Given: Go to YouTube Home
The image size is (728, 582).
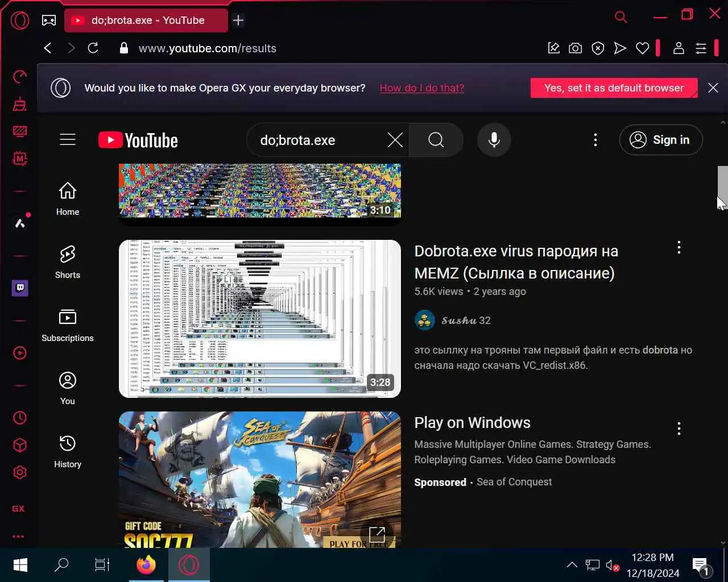Looking at the screenshot, I should 68,199.
